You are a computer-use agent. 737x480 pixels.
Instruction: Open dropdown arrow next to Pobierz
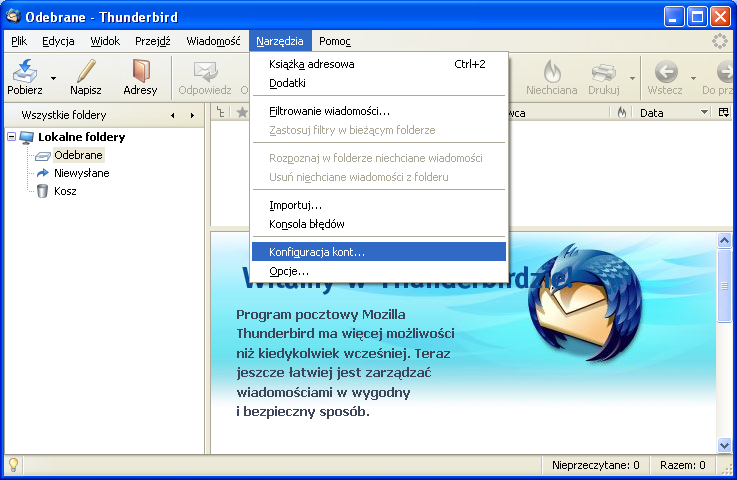54,76
